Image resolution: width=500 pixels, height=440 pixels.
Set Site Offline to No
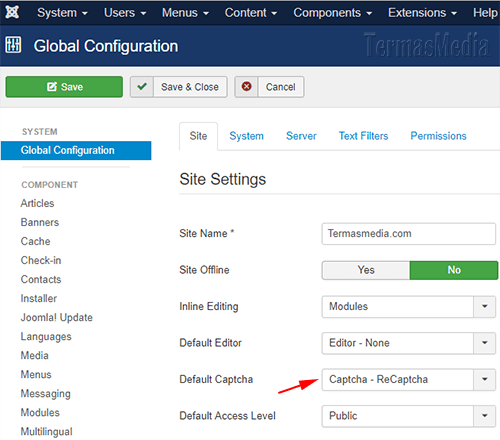[454, 270]
